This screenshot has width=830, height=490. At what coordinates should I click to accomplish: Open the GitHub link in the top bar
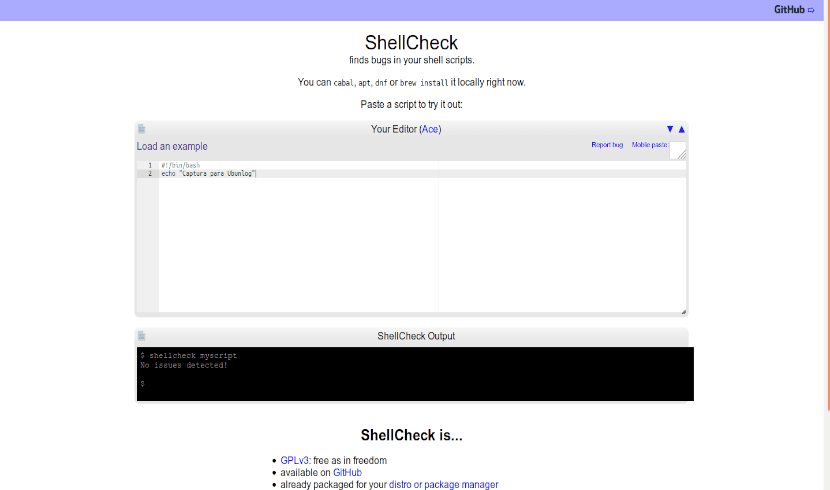tap(793, 10)
